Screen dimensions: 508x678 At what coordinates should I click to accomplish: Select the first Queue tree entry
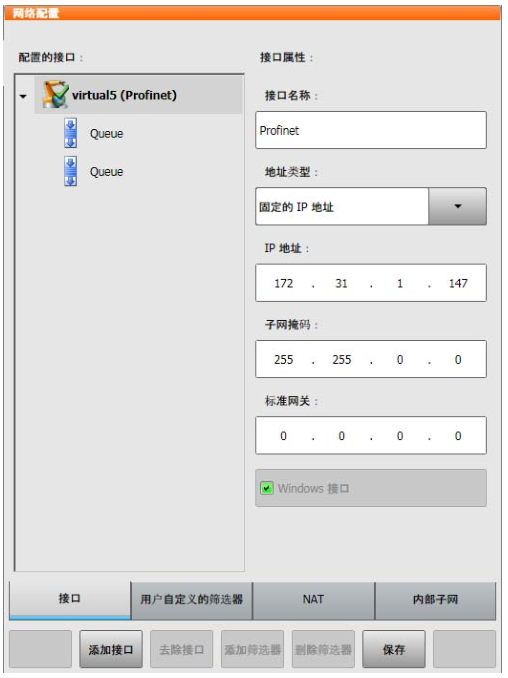point(106,134)
